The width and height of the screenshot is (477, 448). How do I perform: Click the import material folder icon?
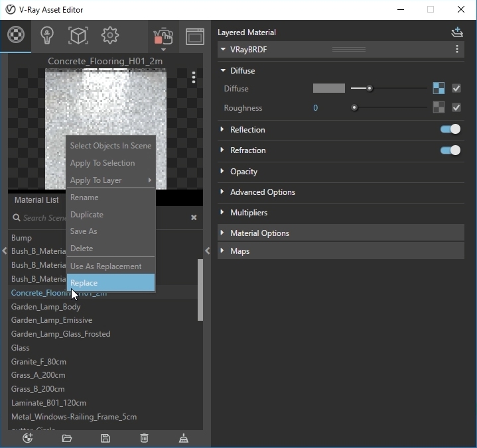(x=66, y=438)
